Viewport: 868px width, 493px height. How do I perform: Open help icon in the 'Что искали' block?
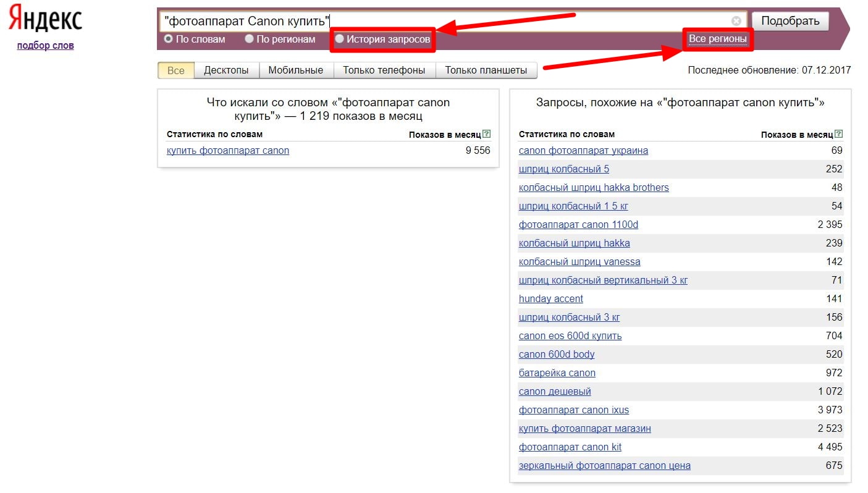486,134
